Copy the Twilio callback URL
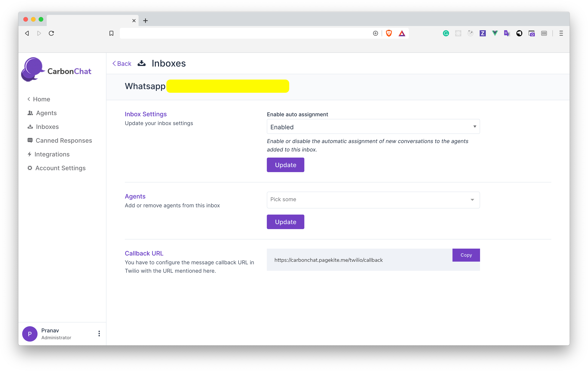Screen dimensions: 588x371 point(466,255)
